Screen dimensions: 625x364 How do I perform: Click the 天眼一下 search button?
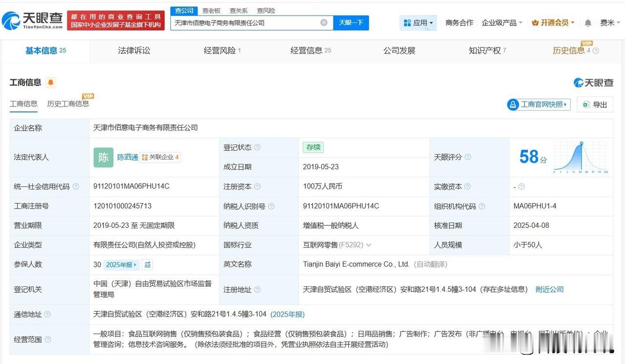tap(351, 23)
